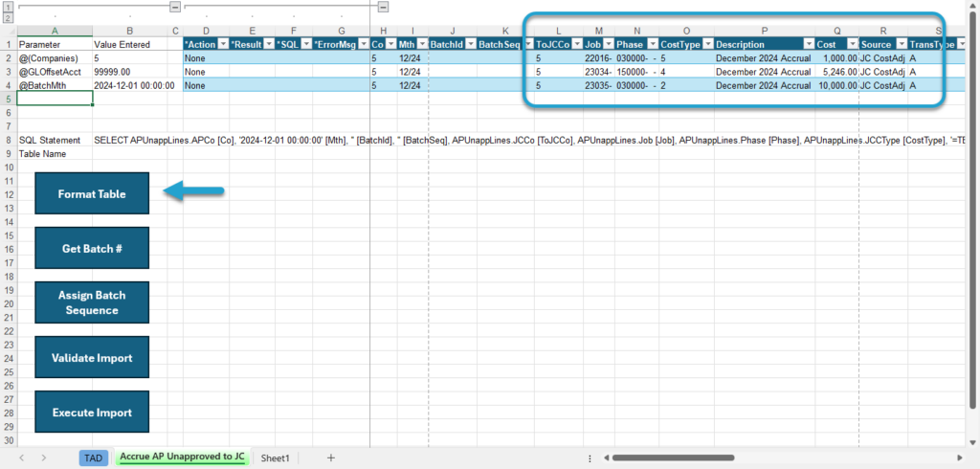Open the Phase column filter dropdown
980x469 pixels.
coord(653,44)
